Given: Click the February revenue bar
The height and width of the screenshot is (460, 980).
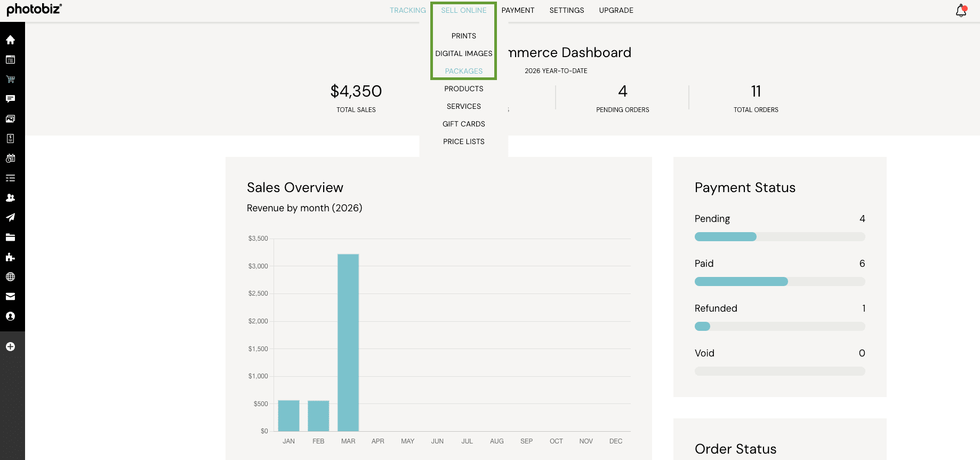Looking at the screenshot, I should pyautogui.click(x=318, y=416).
